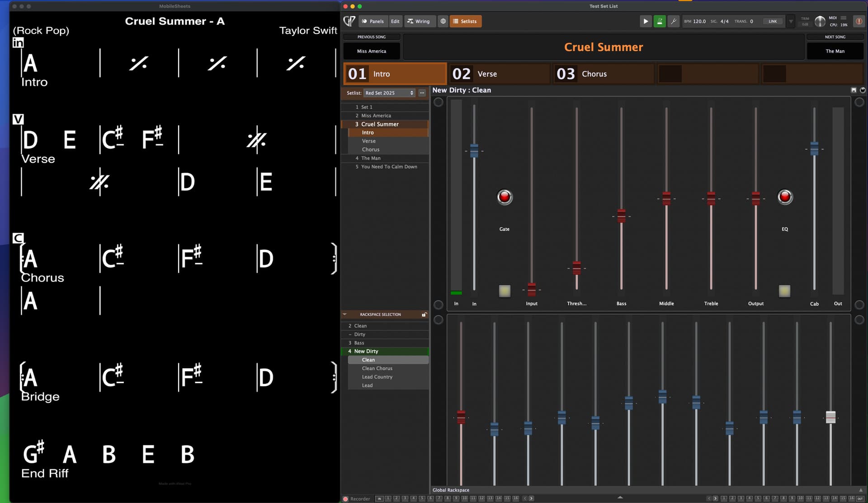Start playback with the play button
The width and height of the screenshot is (868, 503).
[646, 21]
